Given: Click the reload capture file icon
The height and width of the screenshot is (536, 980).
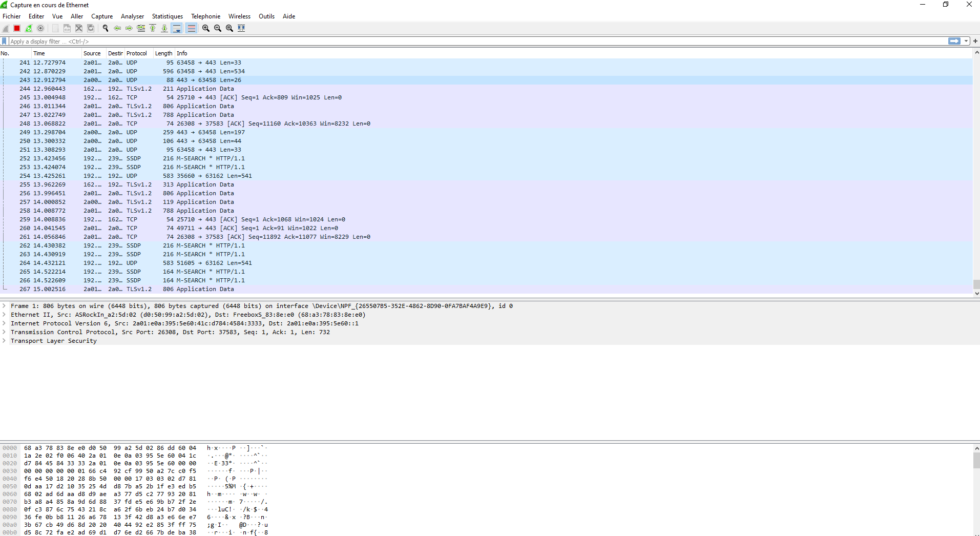Looking at the screenshot, I should coord(91,28).
